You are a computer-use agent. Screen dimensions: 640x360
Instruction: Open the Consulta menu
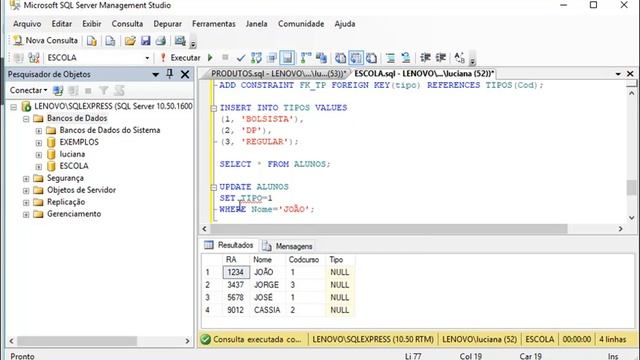click(x=127, y=24)
